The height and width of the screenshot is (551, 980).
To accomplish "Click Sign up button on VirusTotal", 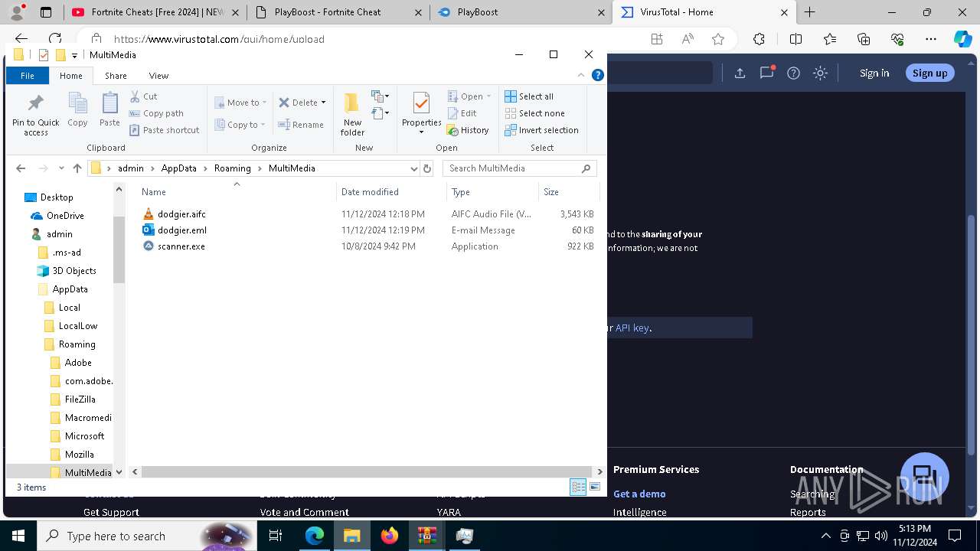I will (929, 73).
